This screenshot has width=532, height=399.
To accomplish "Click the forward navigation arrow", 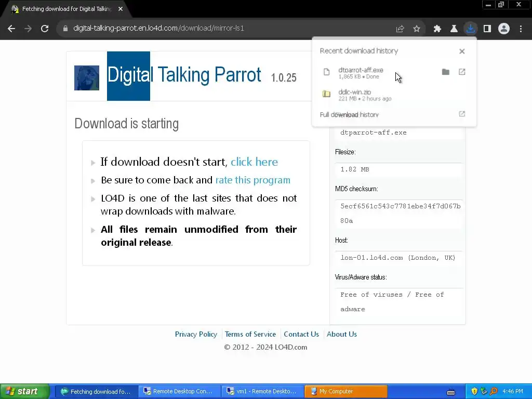I will pyautogui.click(x=28, y=29).
